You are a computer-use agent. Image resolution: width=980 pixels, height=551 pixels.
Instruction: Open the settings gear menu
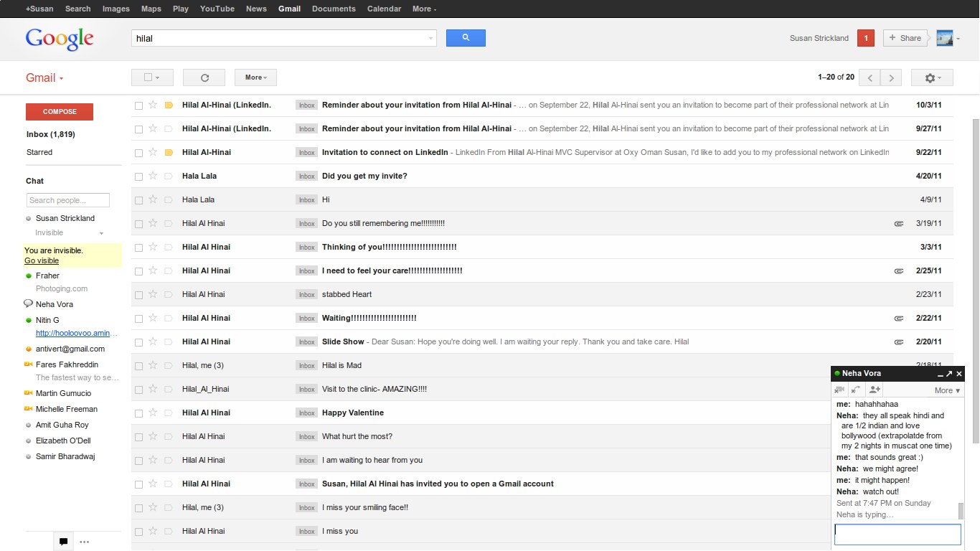point(931,77)
